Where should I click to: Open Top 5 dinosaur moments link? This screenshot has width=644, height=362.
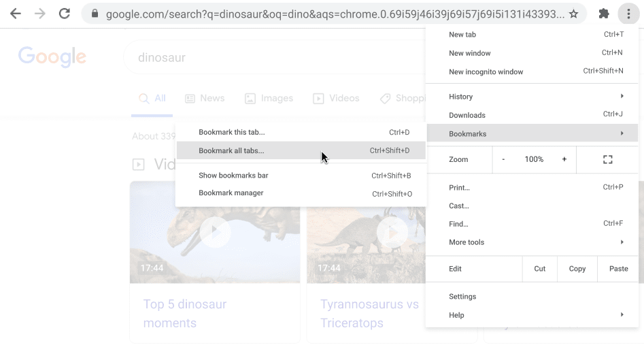point(185,314)
